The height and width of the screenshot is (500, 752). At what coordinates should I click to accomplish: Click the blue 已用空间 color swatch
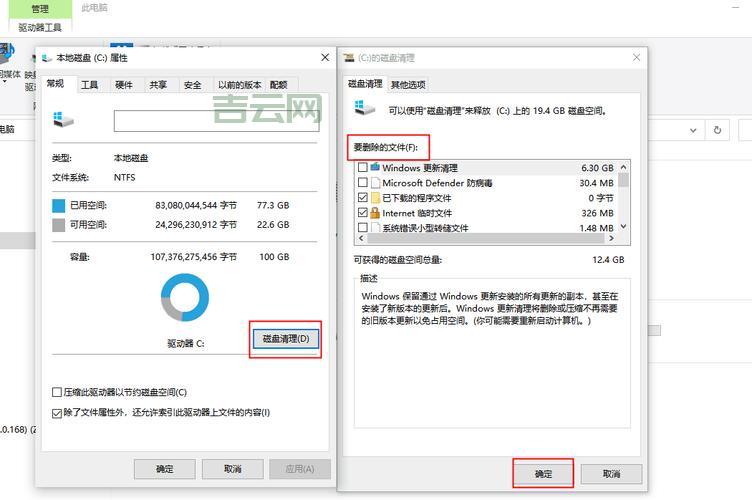(59, 206)
